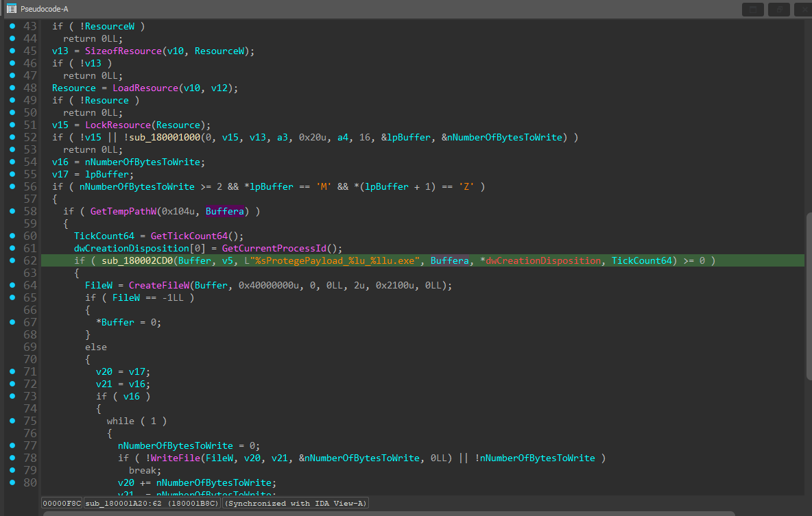Screen dimensions: 812x516
Task: Click line number 57 in the gutter
Action: click(x=30, y=199)
